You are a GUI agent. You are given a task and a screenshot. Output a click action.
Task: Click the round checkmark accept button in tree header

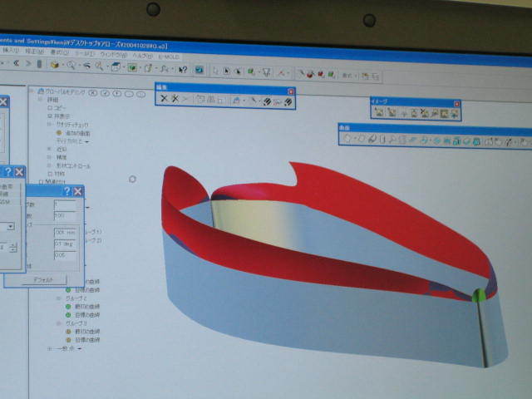tap(105, 93)
